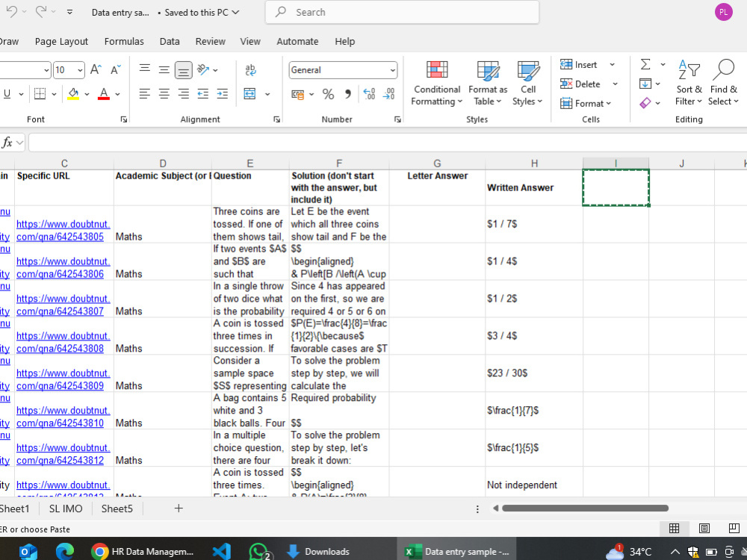747x560 pixels.
Task: Switch to the Review tab
Action: 210,41
